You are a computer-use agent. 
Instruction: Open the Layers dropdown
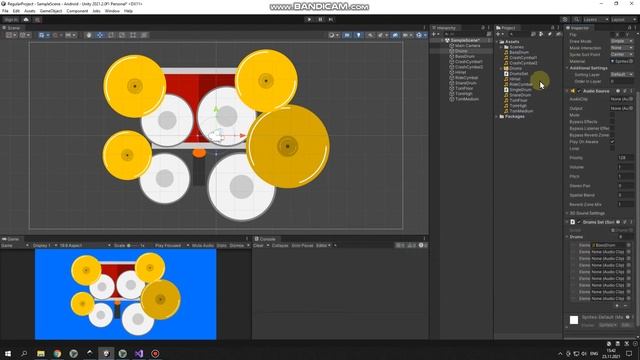[x=595, y=20]
